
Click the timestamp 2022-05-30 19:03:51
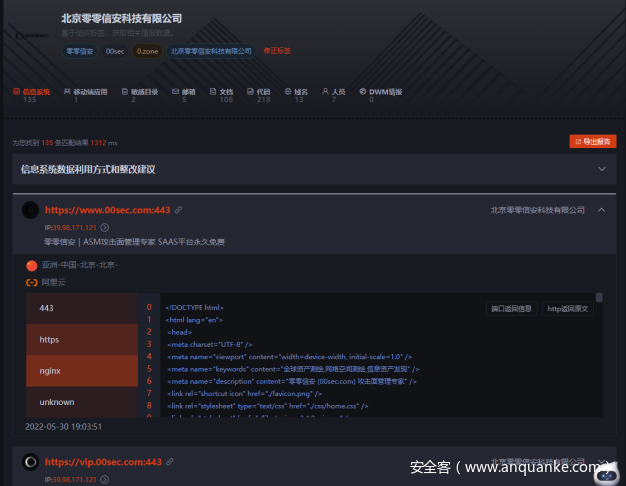63,426
